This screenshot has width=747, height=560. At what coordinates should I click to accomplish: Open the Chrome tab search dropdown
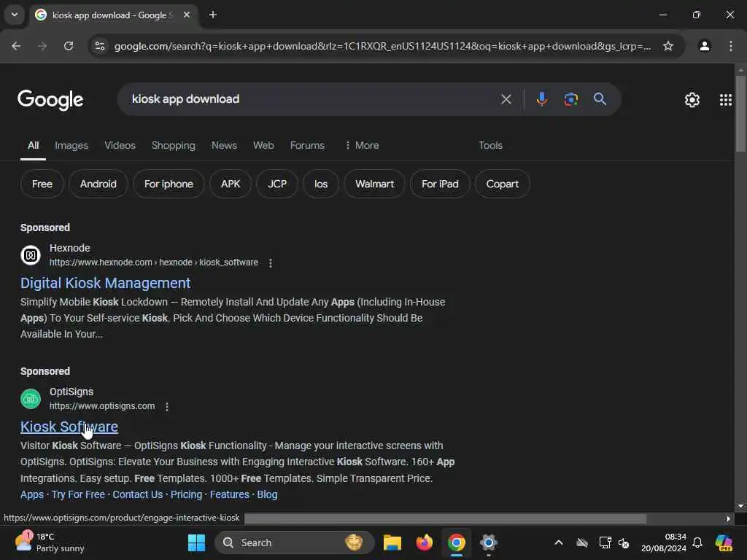tap(15, 15)
